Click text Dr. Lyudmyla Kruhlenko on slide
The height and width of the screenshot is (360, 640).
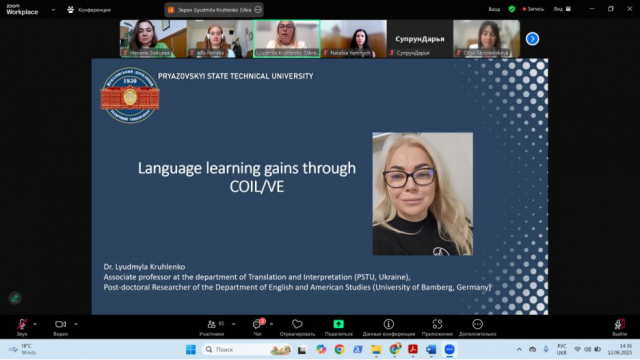144,267
